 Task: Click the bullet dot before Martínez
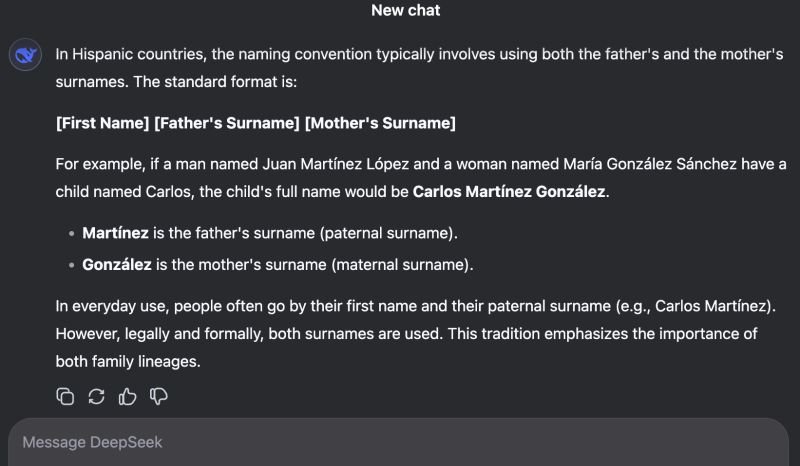pos(71,234)
